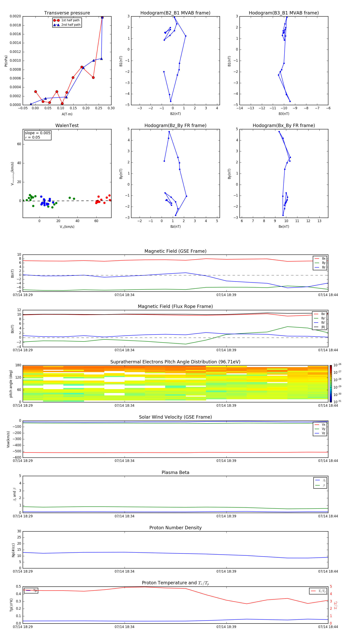Click the 'Magnetic Field (Flux Rope Frame)' title

pyautogui.click(x=175, y=307)
